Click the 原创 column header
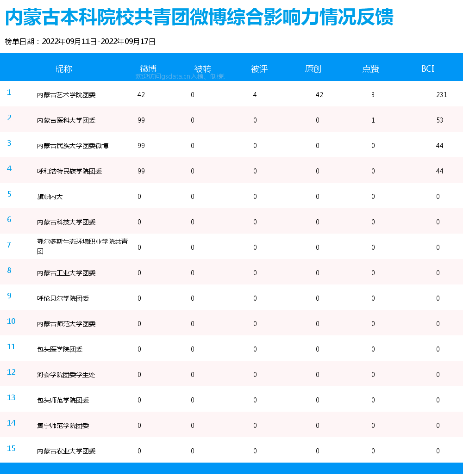Screen dimensions: 463x476 pyautogui.click(x=313, y=69)
